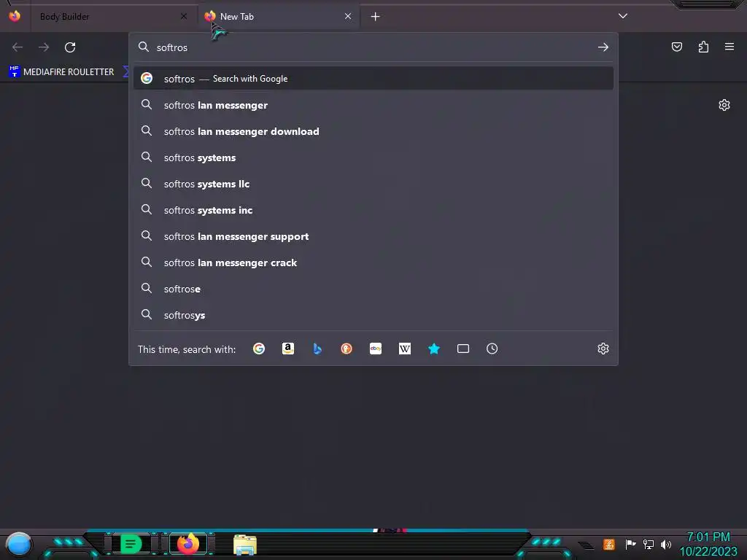
Task: Personalize new tab gear icon
Action: pos(724,105)
